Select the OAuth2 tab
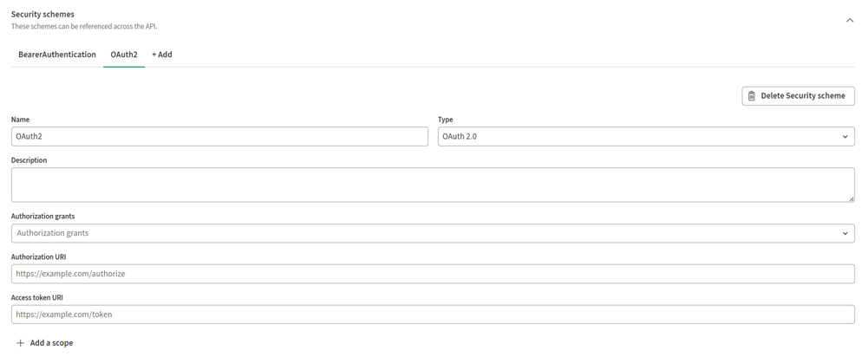This screenshot has width=868, height=357. [x=124, y=55]
